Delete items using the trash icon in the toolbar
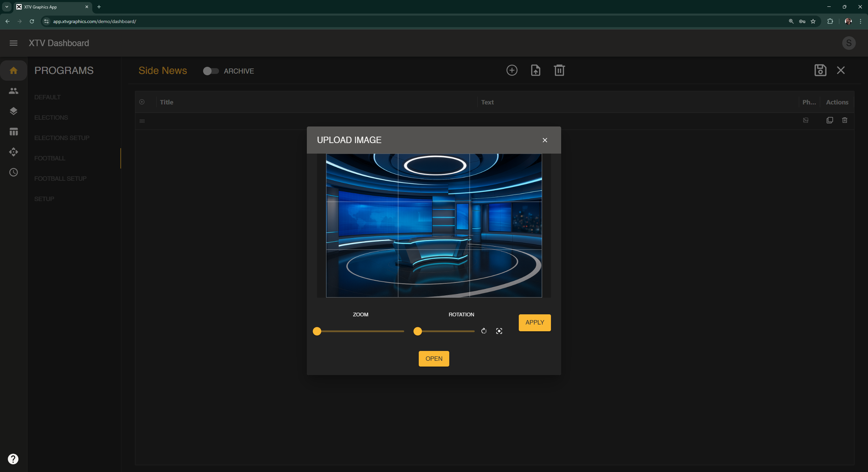This screenshot has width=868, height=472. click(559, 70)
